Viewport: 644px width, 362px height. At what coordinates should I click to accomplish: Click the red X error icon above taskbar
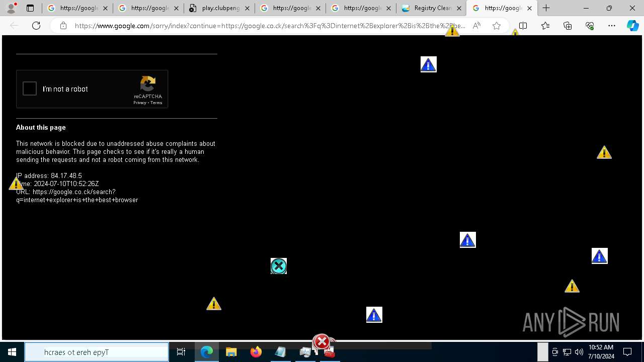click(321, 342)
